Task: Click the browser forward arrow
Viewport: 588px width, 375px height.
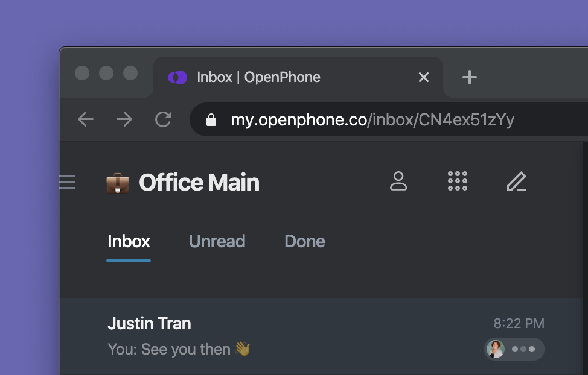Action: coord(124,119)
